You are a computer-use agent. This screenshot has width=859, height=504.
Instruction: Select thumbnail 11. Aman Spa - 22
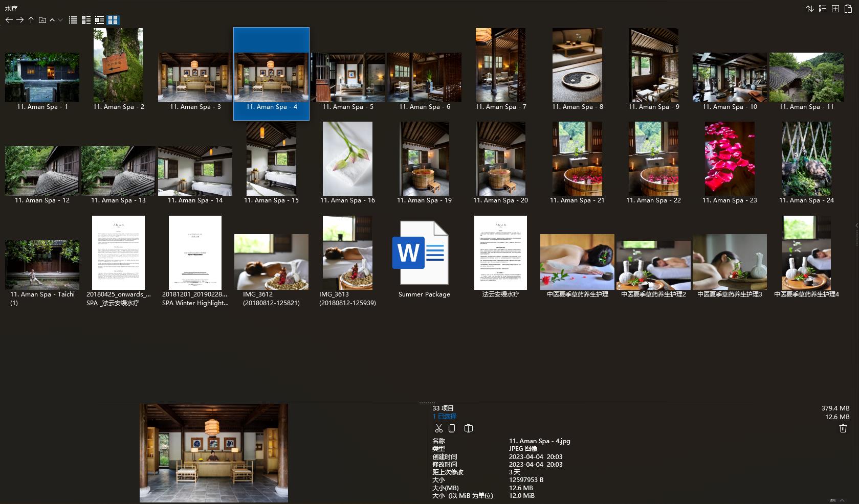(x=653, y=158)
